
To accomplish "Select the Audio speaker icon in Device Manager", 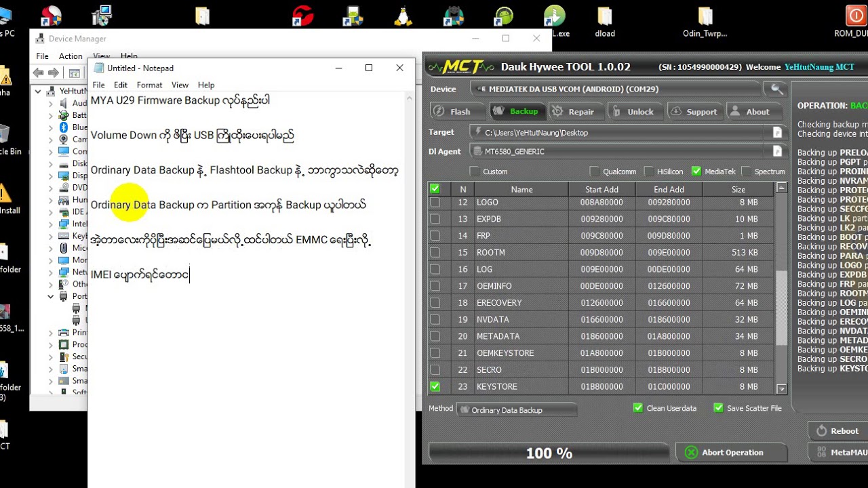I will (x=64, y=103).
